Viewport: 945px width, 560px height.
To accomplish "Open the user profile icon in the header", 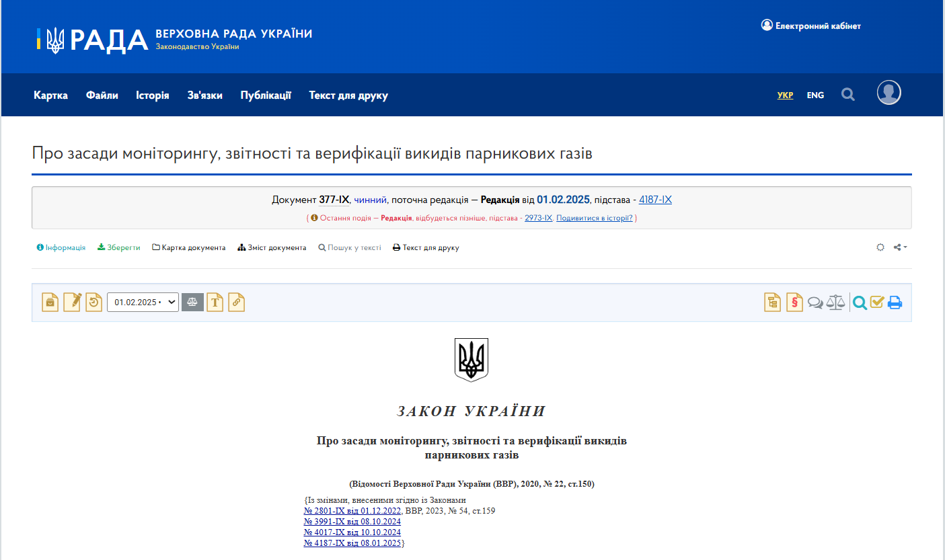I will coord(889,92).
